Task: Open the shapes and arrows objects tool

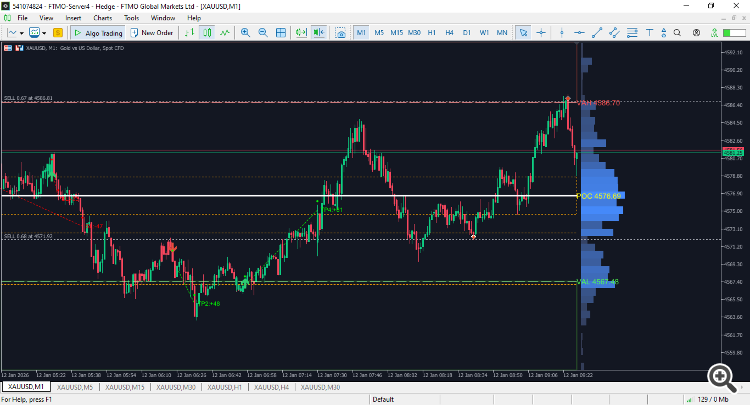Action: [663, 33]
